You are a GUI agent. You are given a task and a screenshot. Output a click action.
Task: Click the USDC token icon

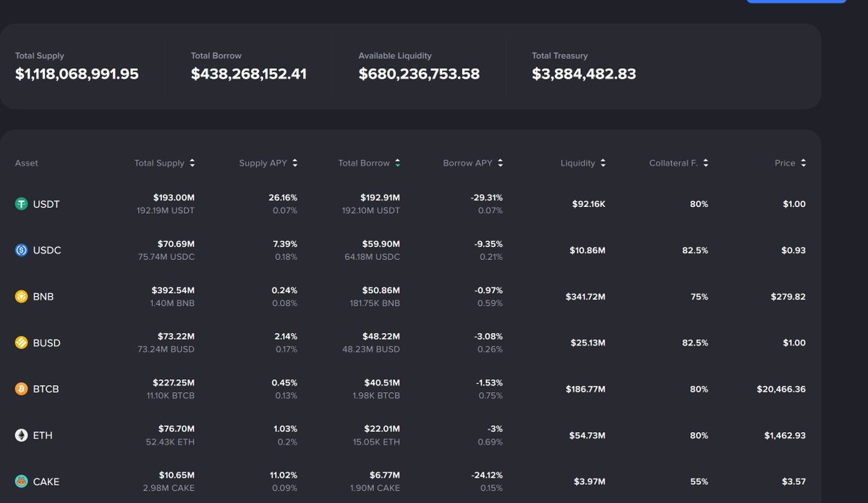pos(22,250)
